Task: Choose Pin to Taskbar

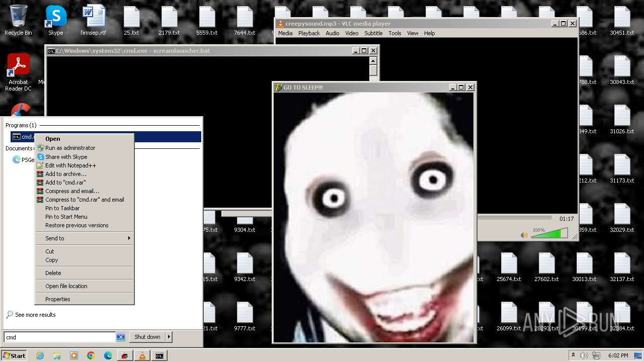Action: 84,208
